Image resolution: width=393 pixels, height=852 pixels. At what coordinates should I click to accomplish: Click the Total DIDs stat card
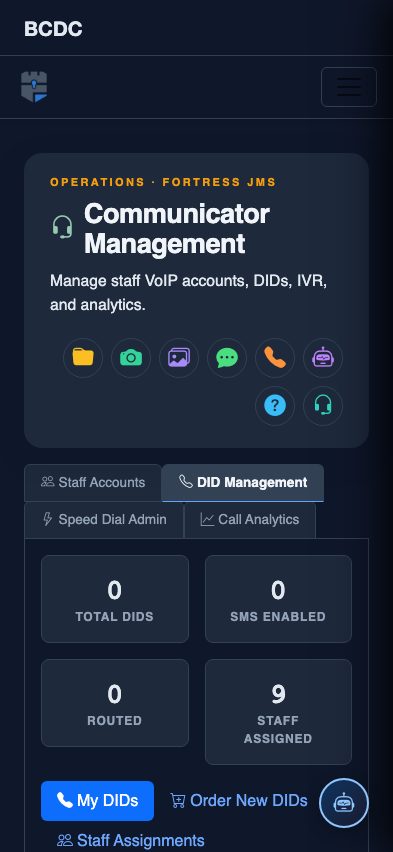click(115, 599)
